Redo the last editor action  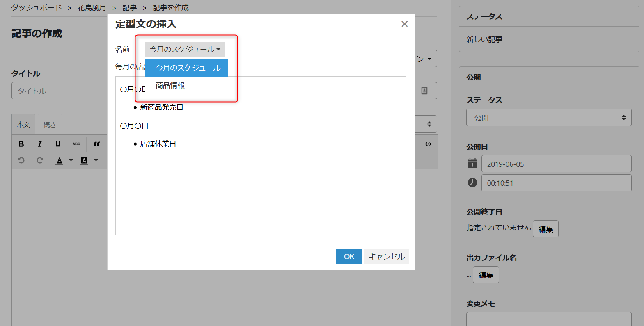point(39,160)
